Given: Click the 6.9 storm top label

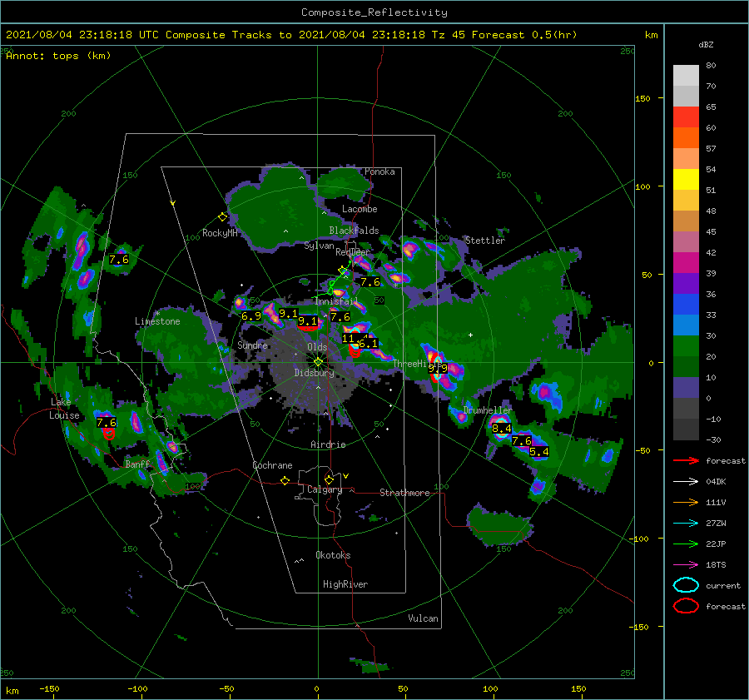Looking at the screenshot, I should tap(251, 315).
